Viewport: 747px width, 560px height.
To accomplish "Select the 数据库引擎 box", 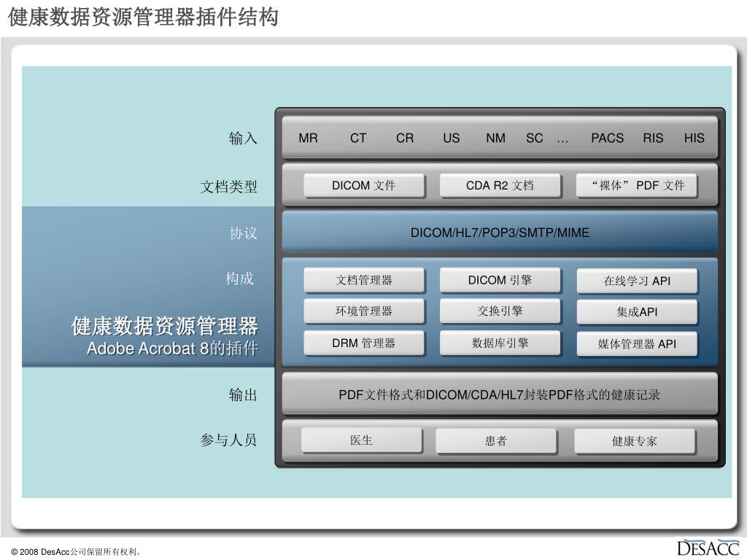I will click(500, 343).
